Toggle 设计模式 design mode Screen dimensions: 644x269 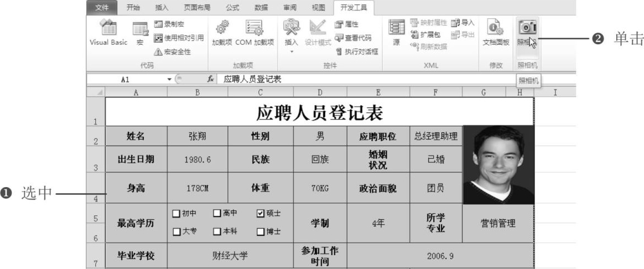click(x=318, y=33)
